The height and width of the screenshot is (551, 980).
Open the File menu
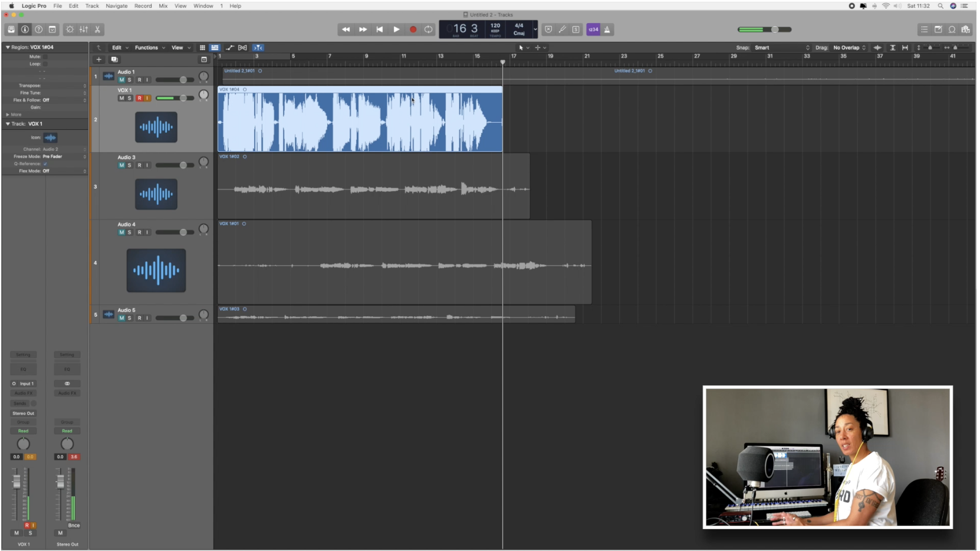click(x=58, y=6)
